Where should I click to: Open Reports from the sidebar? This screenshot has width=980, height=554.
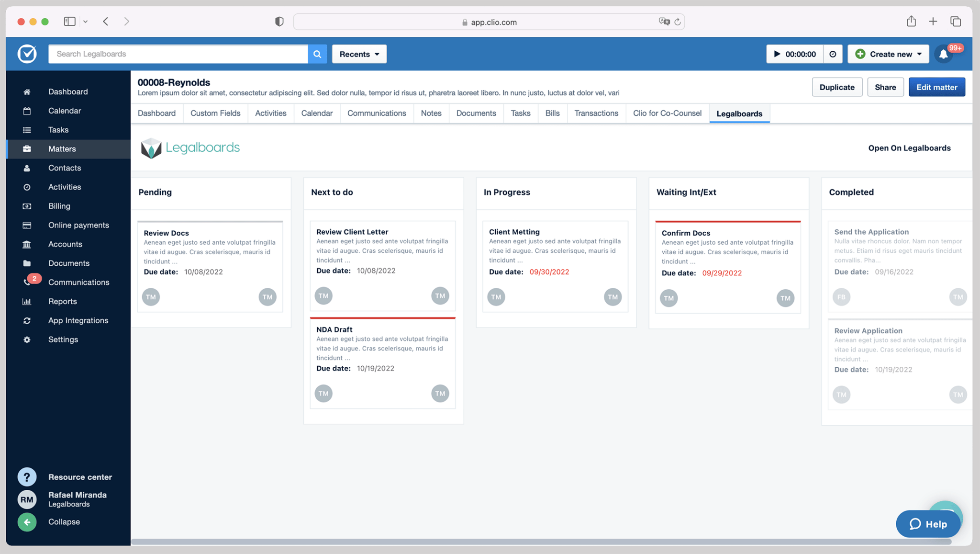[62, 301]
